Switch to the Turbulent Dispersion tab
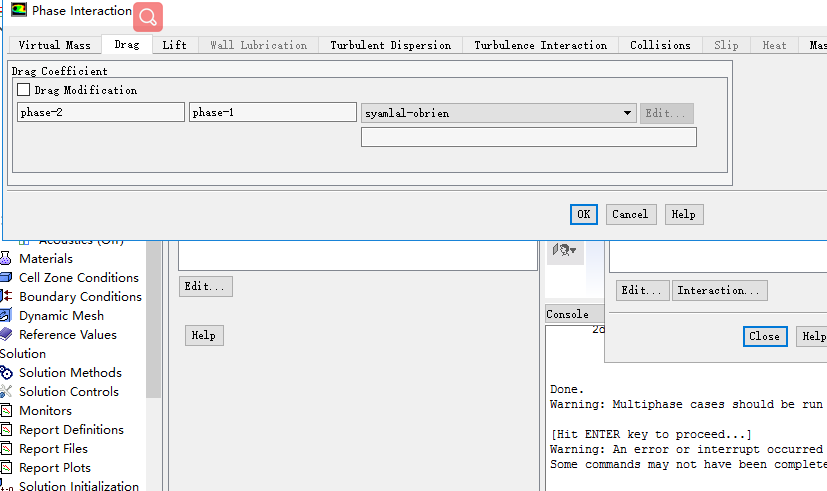The image size is (827, 491). pyautogui.click(x=390, y=45)
